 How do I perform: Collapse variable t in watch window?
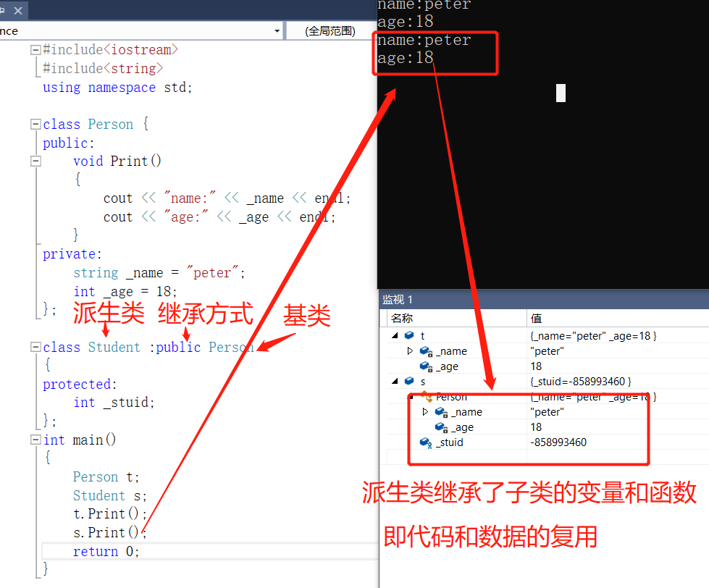395,335
